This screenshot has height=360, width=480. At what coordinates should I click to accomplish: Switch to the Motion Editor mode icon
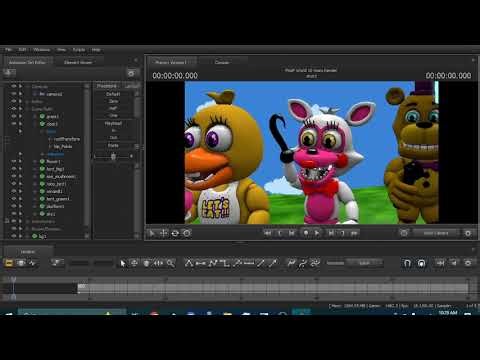pos(21,263)
